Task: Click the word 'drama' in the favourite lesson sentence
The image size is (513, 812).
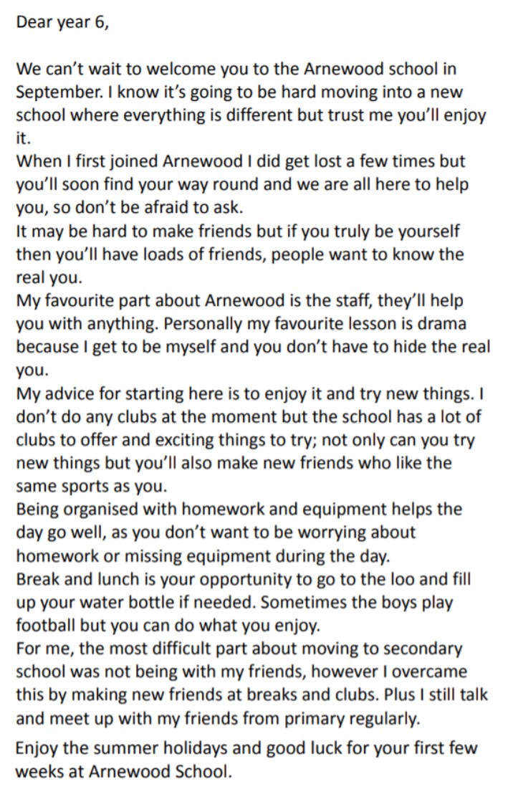Action: 441,324
